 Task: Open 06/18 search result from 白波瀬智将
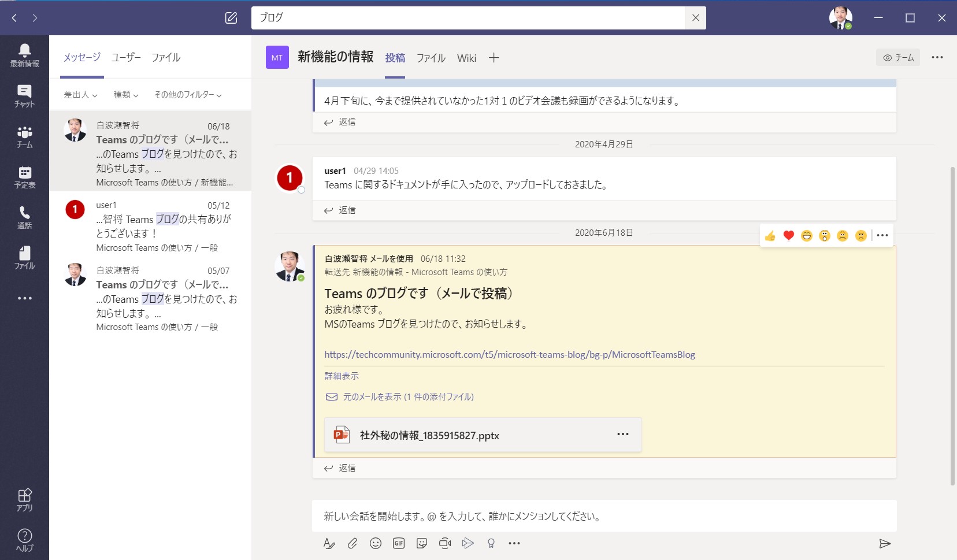pos(150,151)
